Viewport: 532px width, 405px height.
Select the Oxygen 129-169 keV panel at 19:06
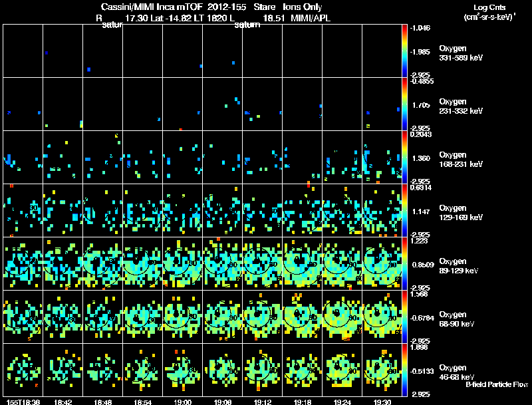(x=222, y=210)
